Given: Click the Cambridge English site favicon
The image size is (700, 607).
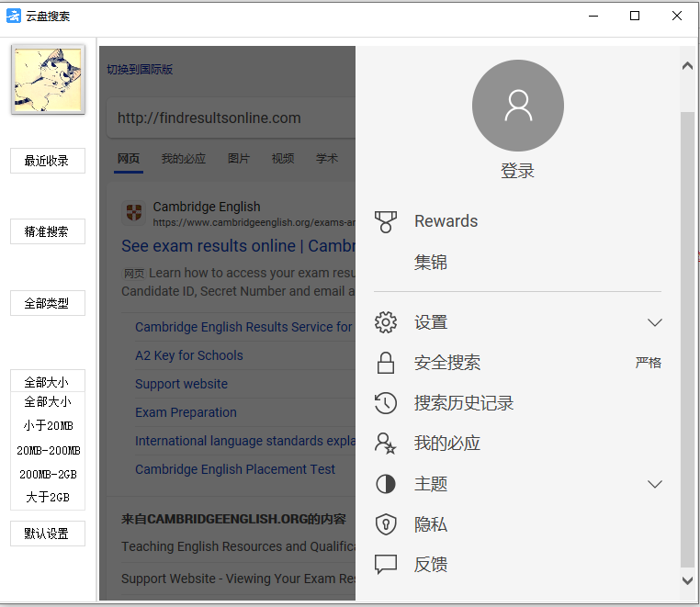Looking at the screenshot, I should [134, 212].
